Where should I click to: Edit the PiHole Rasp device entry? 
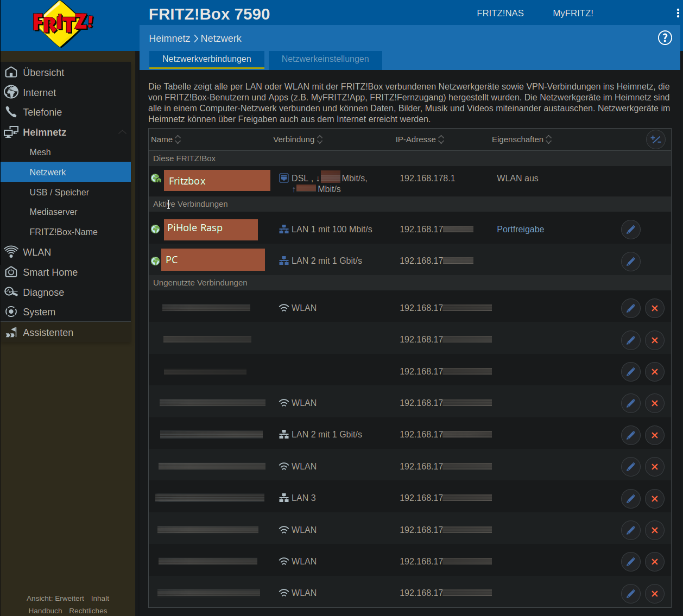[x=630, y=230]
